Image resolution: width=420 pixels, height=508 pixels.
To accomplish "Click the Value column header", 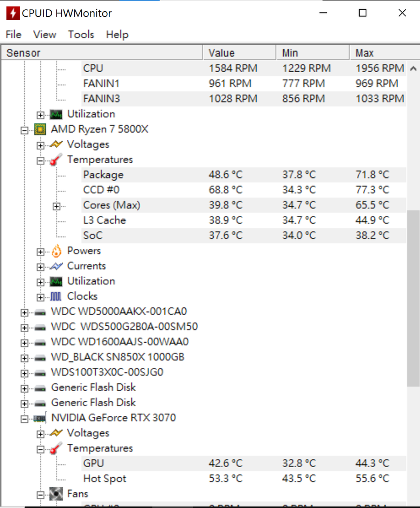I will [x=239, y=52].
